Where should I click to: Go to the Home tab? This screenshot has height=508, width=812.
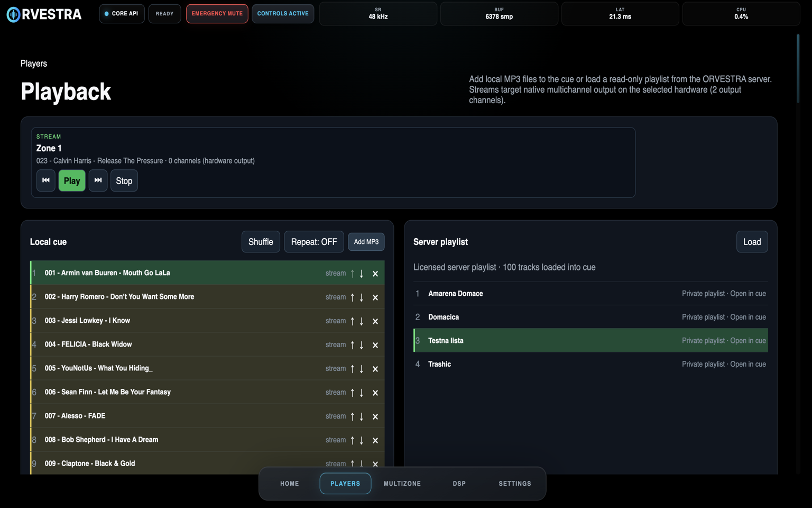click(290, 484)
